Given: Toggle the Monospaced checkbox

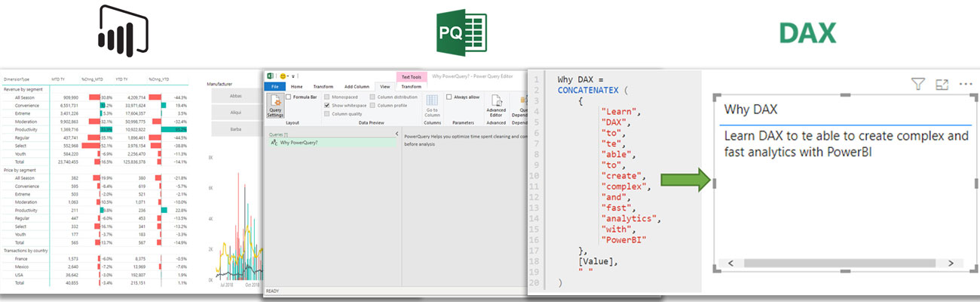Looking at the screenshot, I should [326, 97].
